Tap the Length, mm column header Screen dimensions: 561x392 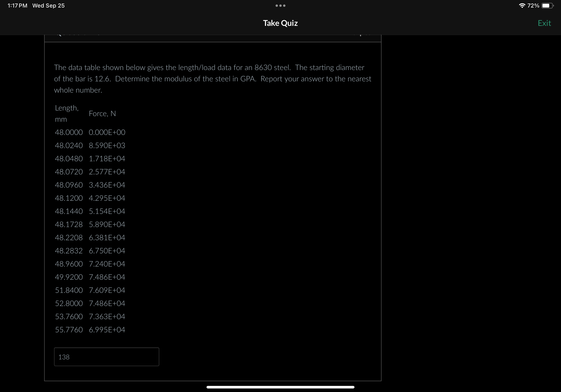click(x=67, y=114)
